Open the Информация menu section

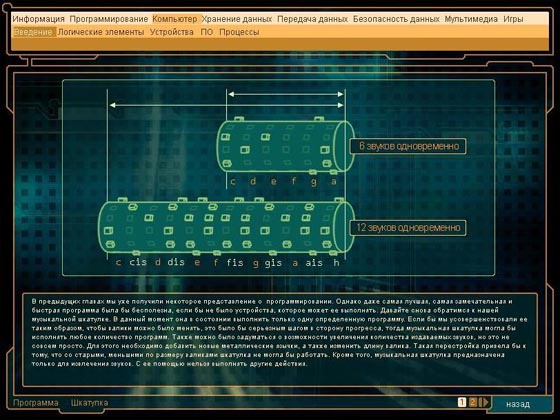coord(39,19)
